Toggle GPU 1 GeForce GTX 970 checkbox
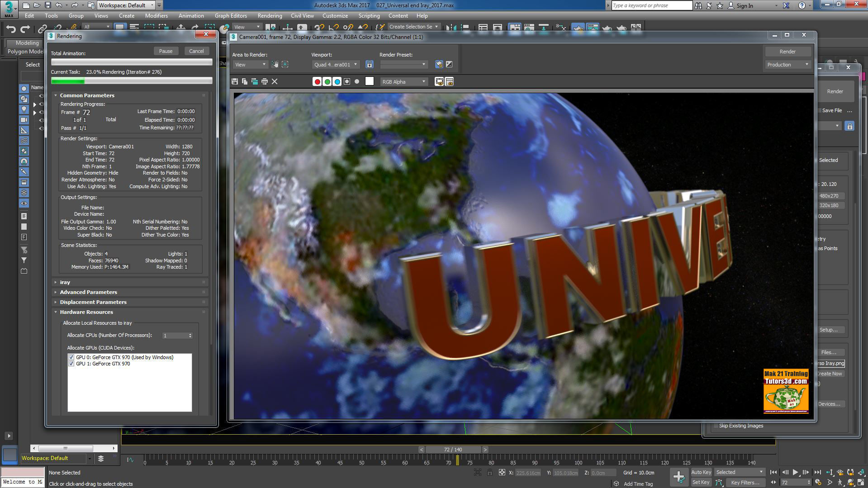The height and width of the screenshot is (488, 868). click(71, 364)
